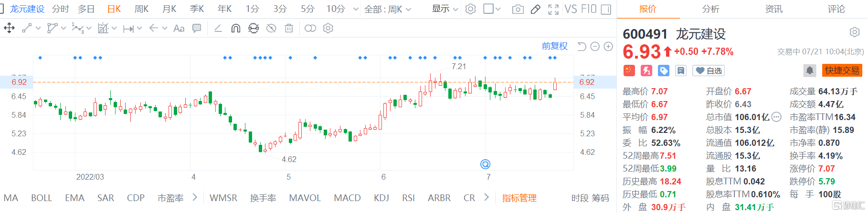Viewport: 868px width, 213px height.
Task: Switch to the 多日 multi-day tab
Action: click(x=86, y=9)
